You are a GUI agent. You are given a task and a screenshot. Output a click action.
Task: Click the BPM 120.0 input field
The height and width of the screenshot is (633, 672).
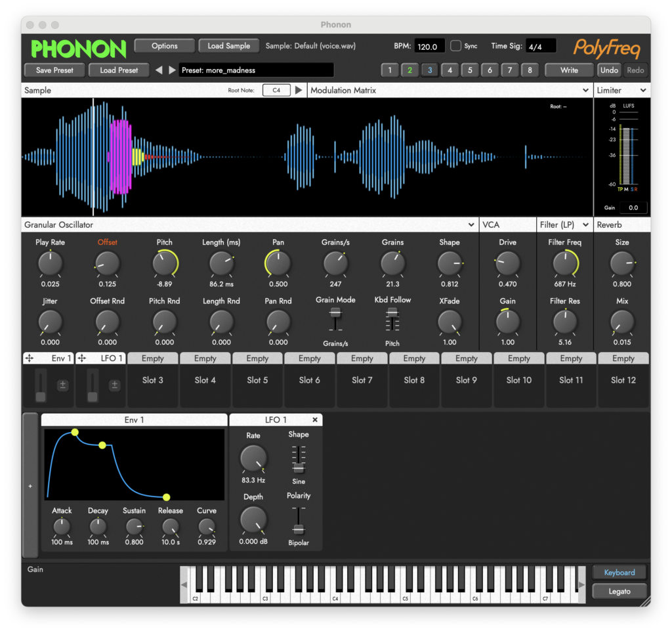(x=429, y=46)
